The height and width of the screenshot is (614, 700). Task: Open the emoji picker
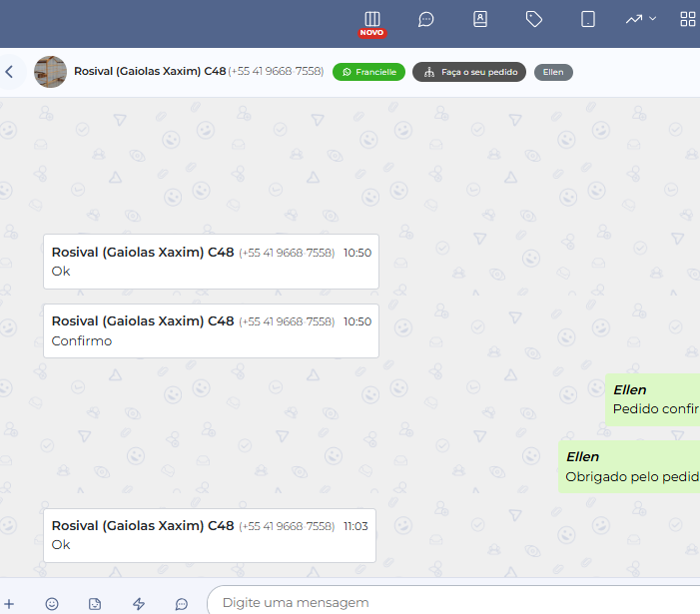coord(52,604)
